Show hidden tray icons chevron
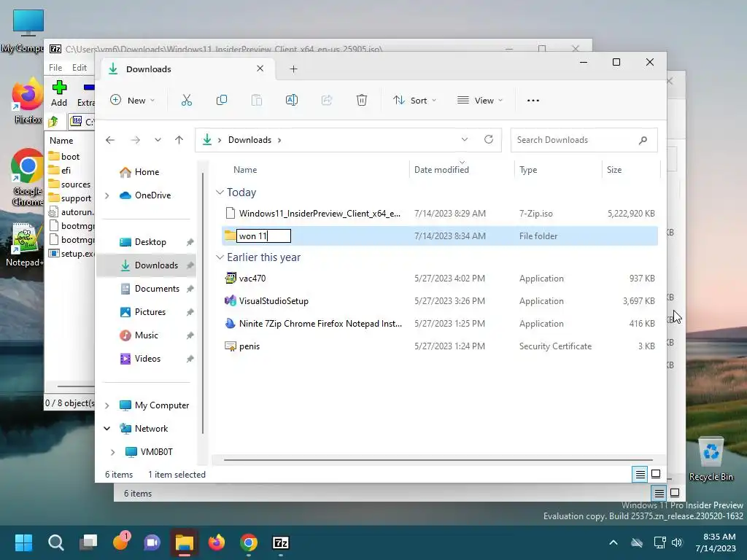747x560 pixels. (614, 542)
